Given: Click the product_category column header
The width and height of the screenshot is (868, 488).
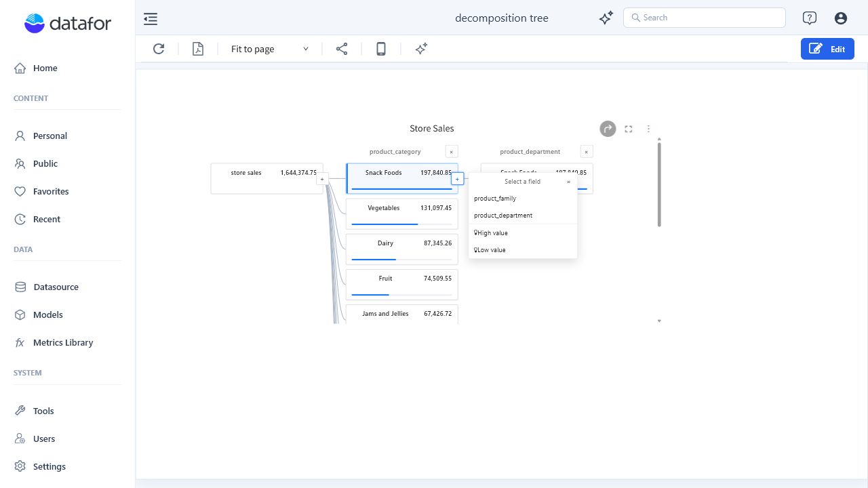Looking at the screenshot, I should (395, 152).
